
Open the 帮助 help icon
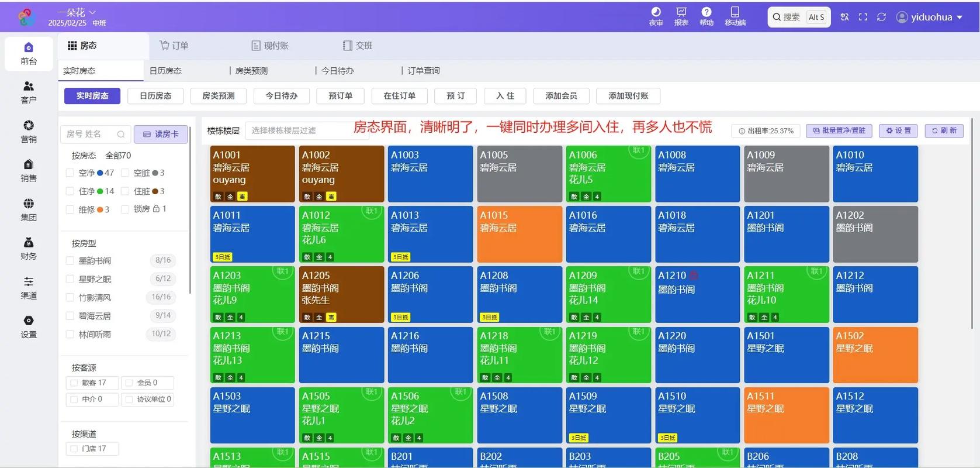click(707, 16)
